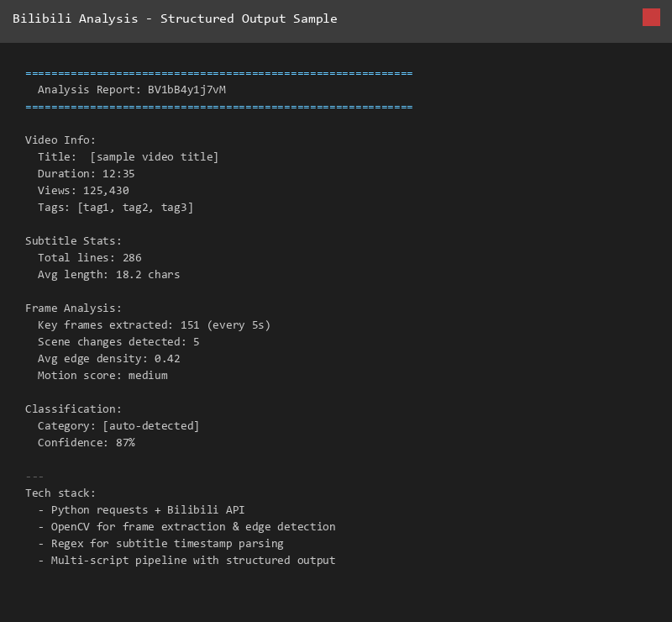Viewport: 672px width, 622px height.
Task: Click 'Avg edge density: 0.42' line
Action: coord(109,359)
